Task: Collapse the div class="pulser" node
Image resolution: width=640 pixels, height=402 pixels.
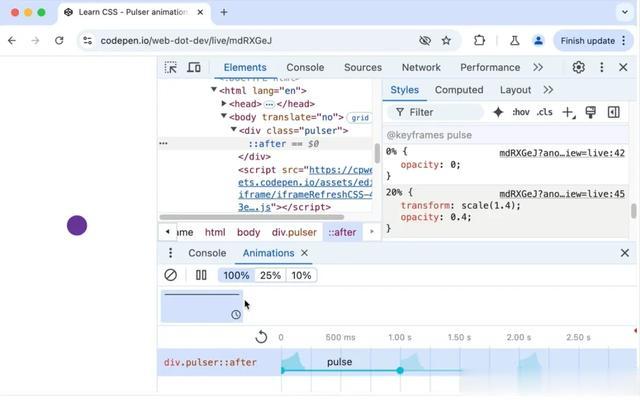Action: point(233,129)
